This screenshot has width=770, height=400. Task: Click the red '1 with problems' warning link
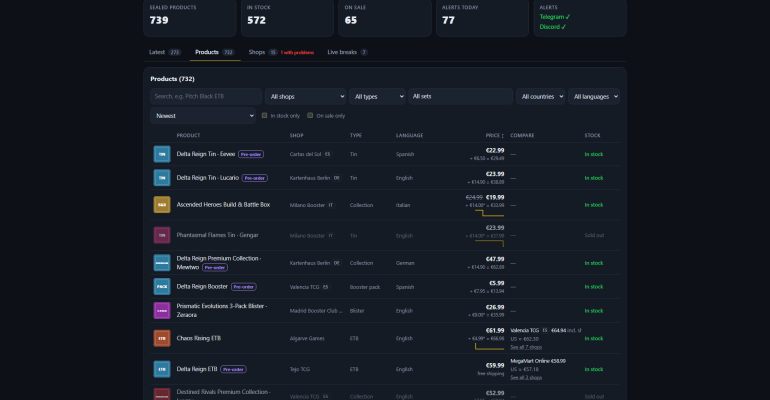[297, 53]
